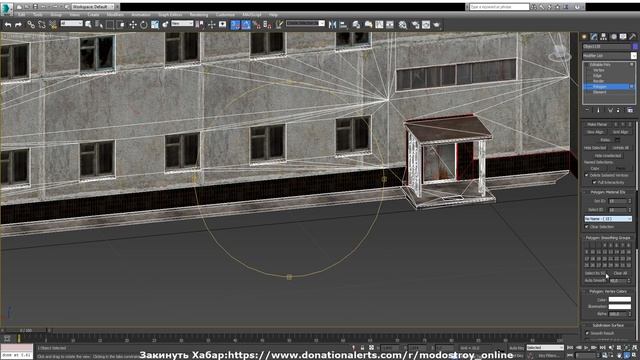Click the Bind to Space Warp icon

53,25
